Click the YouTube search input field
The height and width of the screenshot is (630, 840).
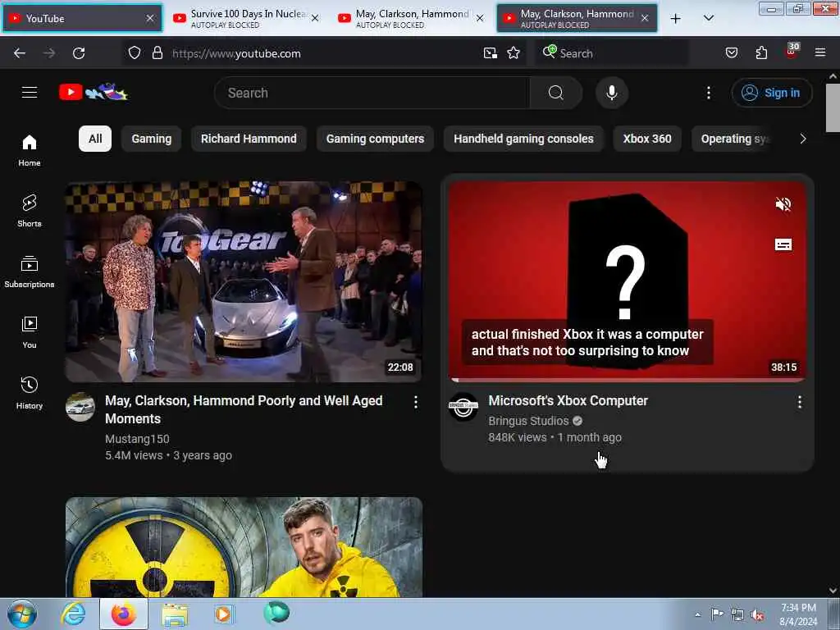pyautogui.click(x=372, y=93)
